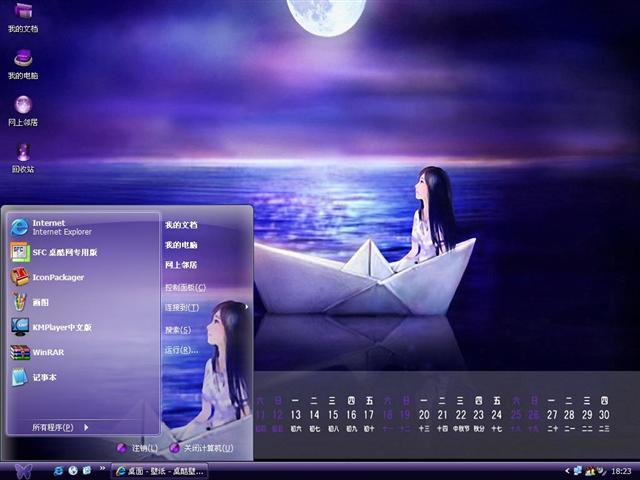
Task: Launch 画图 paint program
Action: click(40, 302)
